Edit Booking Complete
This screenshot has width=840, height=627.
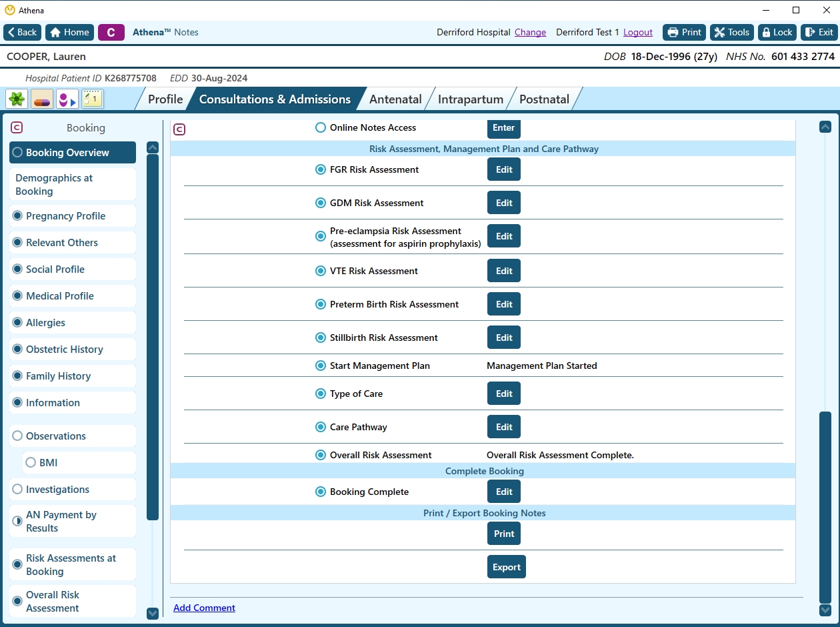pyautogui.click(x=504, y=492)
